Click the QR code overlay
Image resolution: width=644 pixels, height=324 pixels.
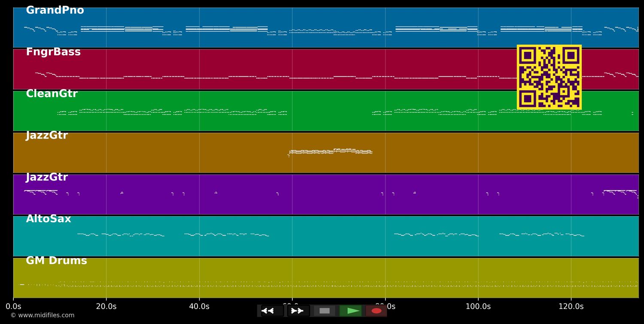[549, 77]
